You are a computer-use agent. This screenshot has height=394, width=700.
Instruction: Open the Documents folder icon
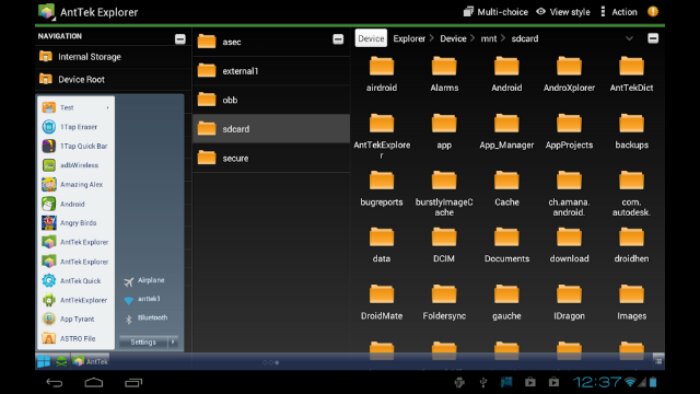pos(507,237)
